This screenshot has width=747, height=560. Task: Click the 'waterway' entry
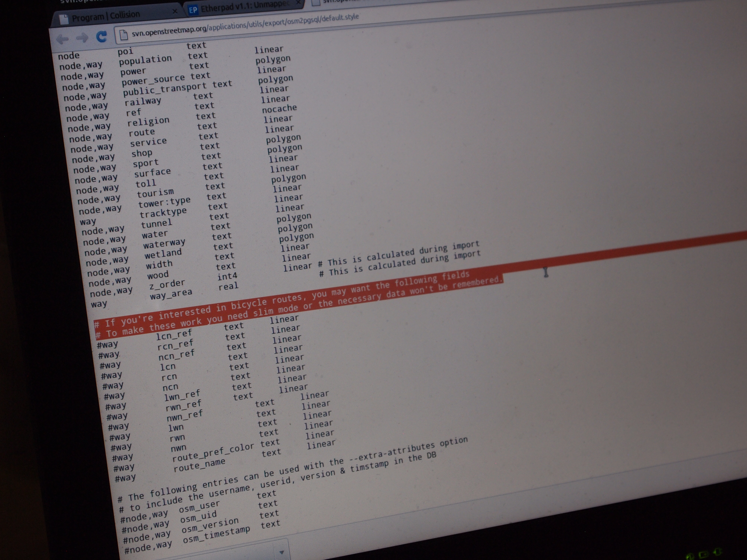pyautogui.click(x=164, y=244)
